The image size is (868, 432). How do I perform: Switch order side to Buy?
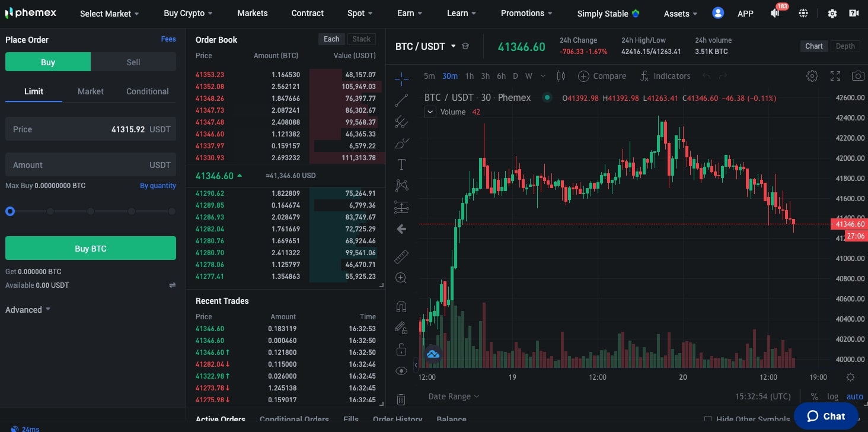coord(48,62)
